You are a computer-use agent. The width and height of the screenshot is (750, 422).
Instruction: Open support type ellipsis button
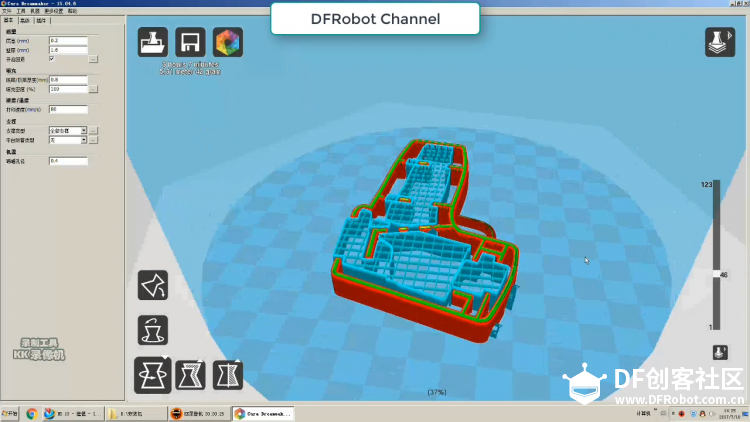pyautogui.click(x=93, y=130)
